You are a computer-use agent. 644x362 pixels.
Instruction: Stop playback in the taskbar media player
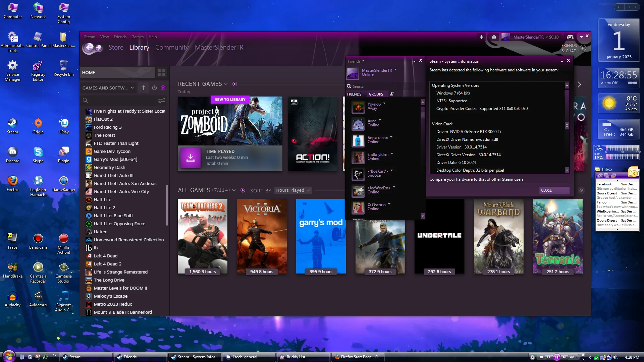(541, 357)
